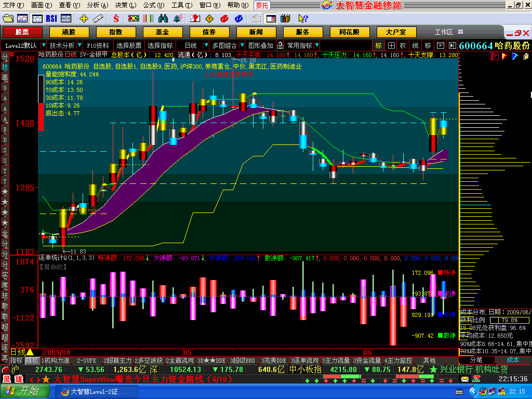Viewport: 532px width, 399px height.
Task: Click the 同花顺 button
Action: pos(350,32)
